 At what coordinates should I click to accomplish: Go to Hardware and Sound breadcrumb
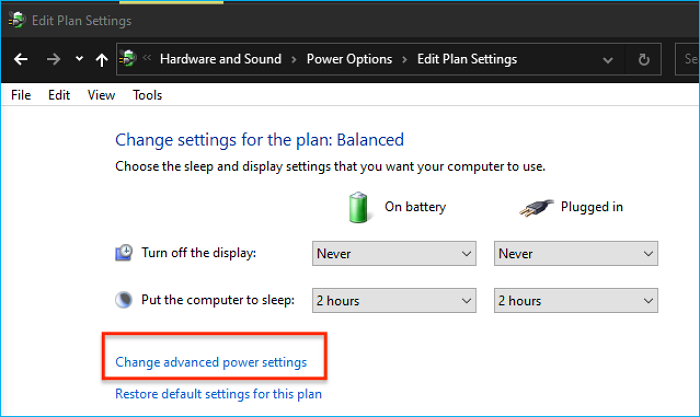pyautogui.click(x=220, y=59)
